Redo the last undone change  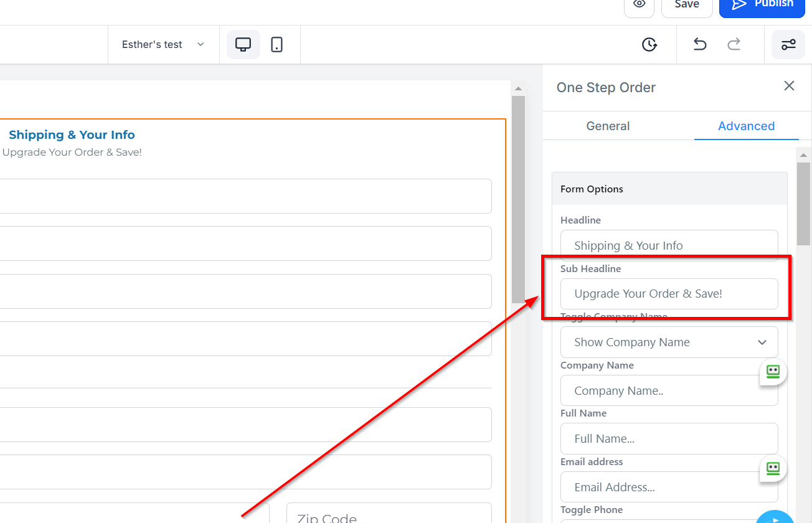(x=735, y=44)
